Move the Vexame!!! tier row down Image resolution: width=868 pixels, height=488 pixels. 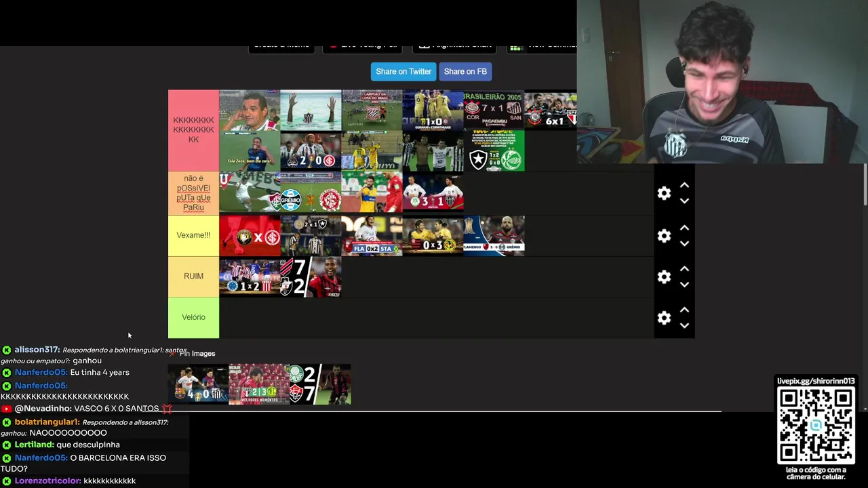pos(684,243)
